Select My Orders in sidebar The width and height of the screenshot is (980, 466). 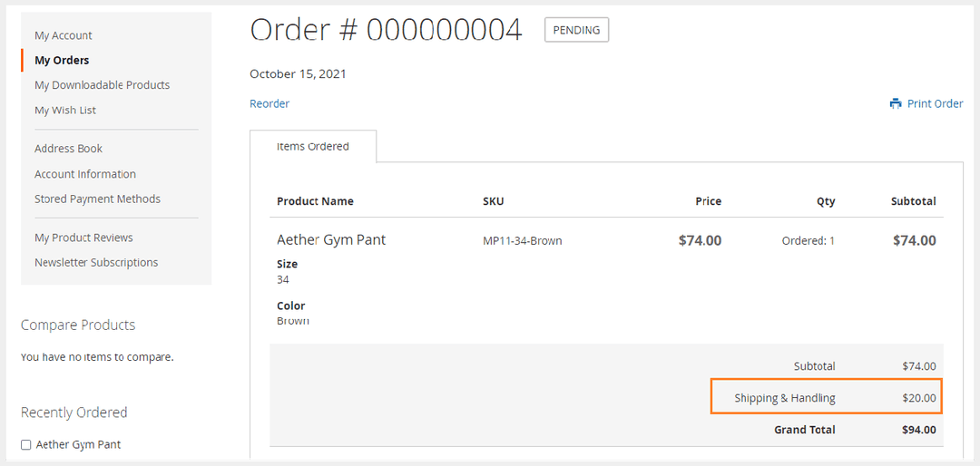point(62,60)
